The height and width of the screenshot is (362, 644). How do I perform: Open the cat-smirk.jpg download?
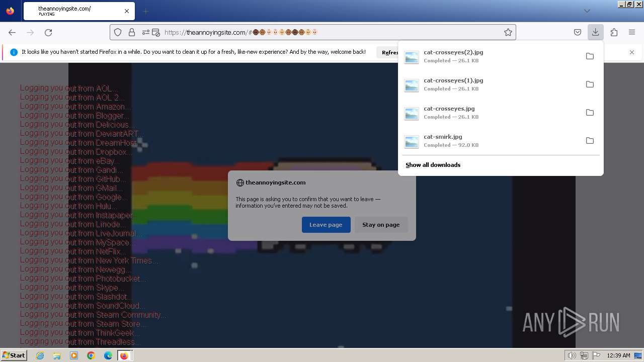[491, 141]
